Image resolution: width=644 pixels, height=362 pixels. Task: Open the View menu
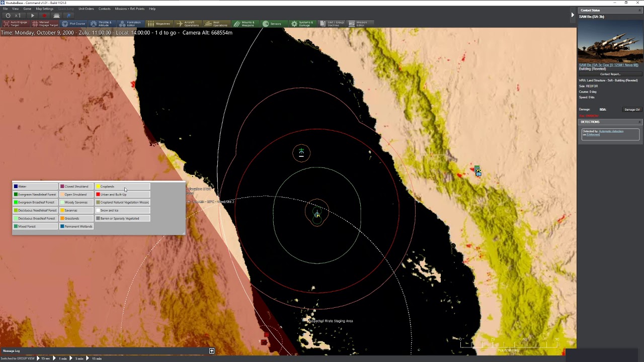[16, 9]
